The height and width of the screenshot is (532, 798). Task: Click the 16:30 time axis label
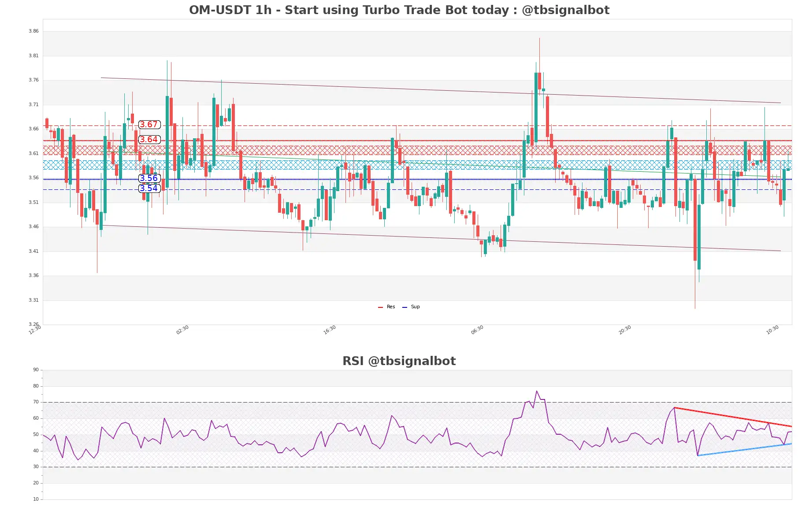pyautogui.click(x=330, y=330)
